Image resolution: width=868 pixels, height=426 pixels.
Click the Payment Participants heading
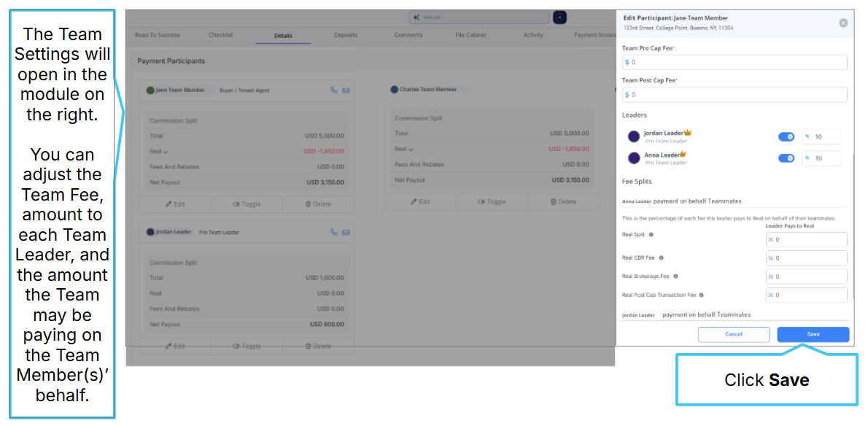coord(171,61)
